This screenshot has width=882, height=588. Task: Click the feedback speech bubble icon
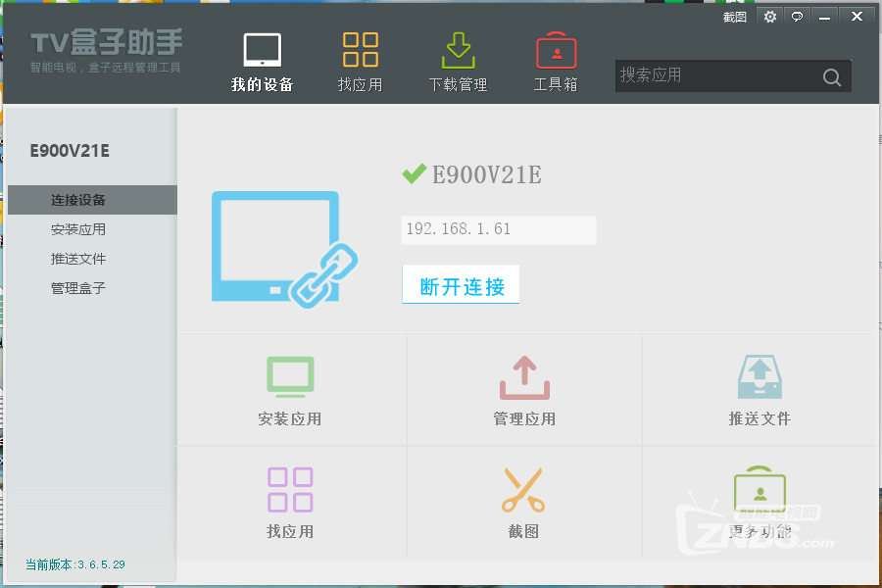coord(797,16)
